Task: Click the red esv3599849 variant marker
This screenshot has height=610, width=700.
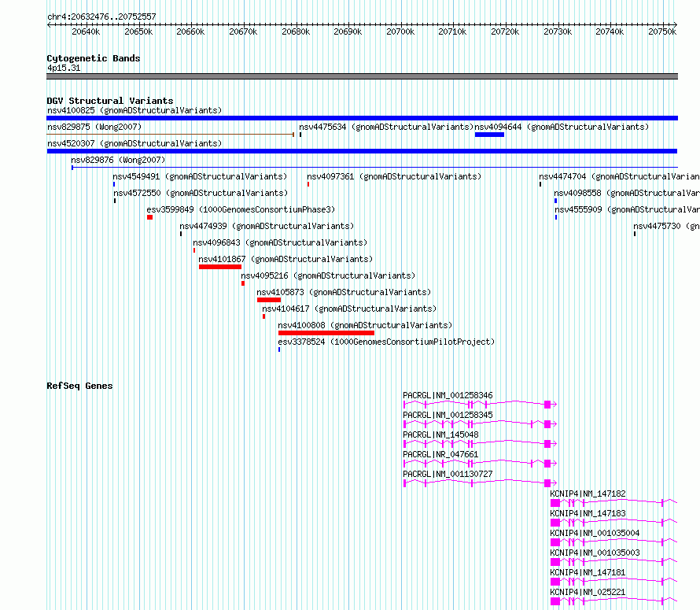Action: [150, 217]
